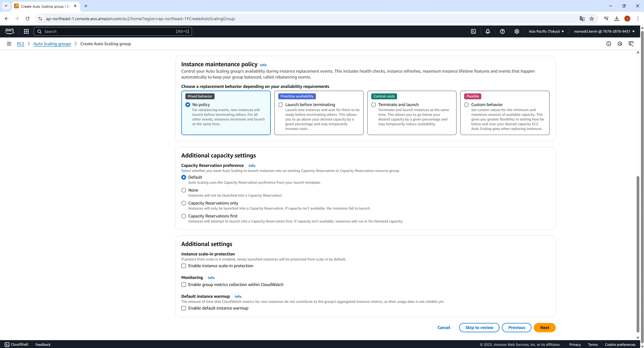Click the orange Next button
This screenshot has height=348, width=644.
point(545,327)
